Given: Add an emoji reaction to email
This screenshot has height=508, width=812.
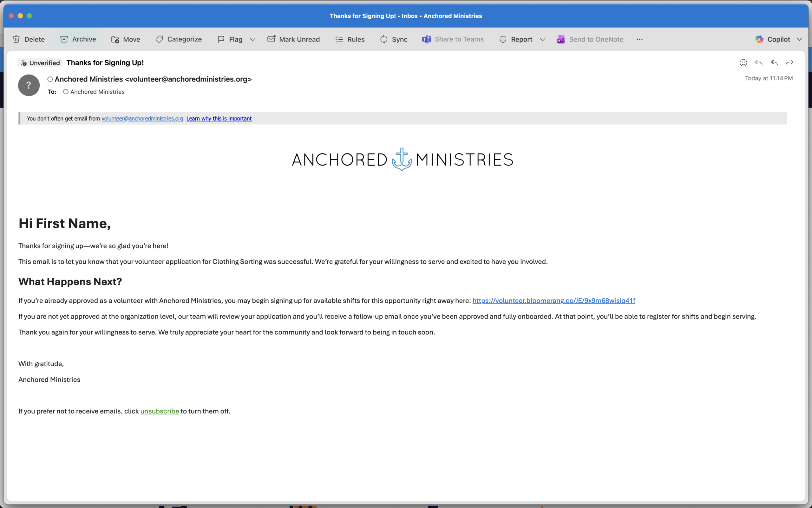Looking at the screenshot, I should (x=743, y=63).
